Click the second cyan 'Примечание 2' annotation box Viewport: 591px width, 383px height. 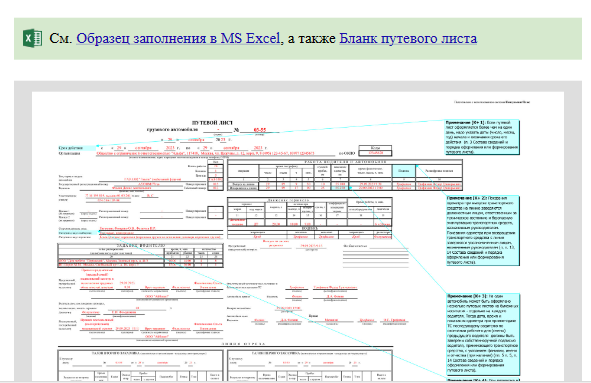483,230
